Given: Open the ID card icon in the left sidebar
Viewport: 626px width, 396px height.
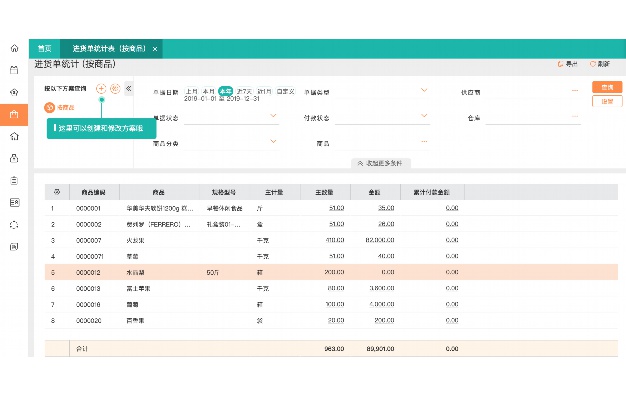Looking at the screenshot, I should click(x=14, y=202).
